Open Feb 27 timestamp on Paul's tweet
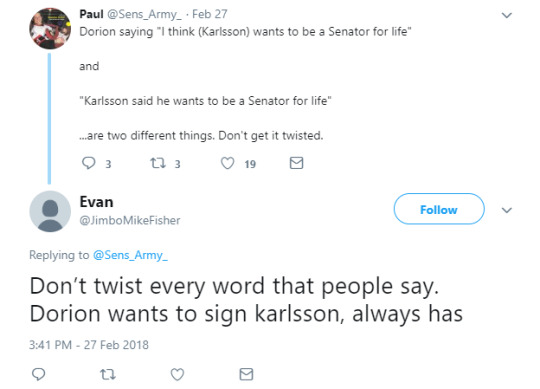Image resolution: width=540 pixels, height=389 pixels. pyautogui.click(x=210, y=14)
